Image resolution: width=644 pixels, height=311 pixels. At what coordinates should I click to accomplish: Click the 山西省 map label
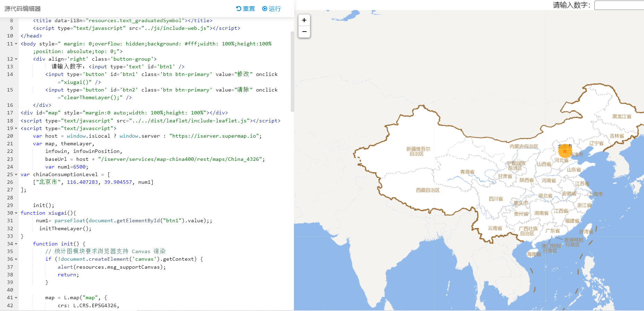pos(544,164)
